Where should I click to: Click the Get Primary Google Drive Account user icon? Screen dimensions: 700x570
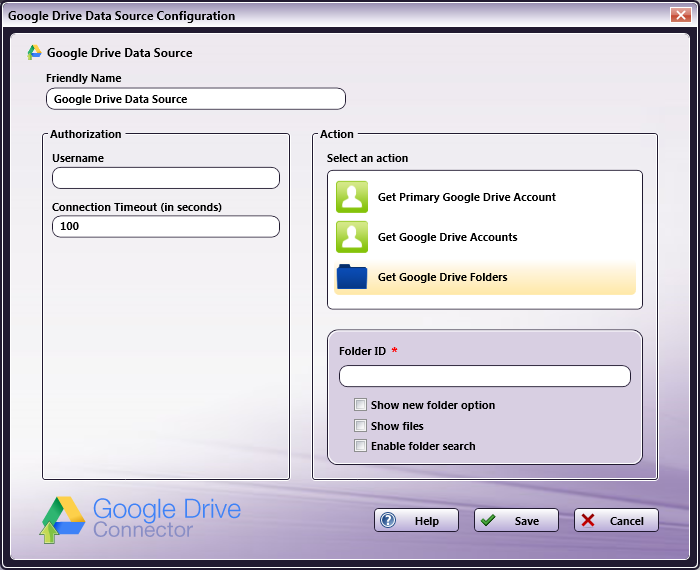352,197
